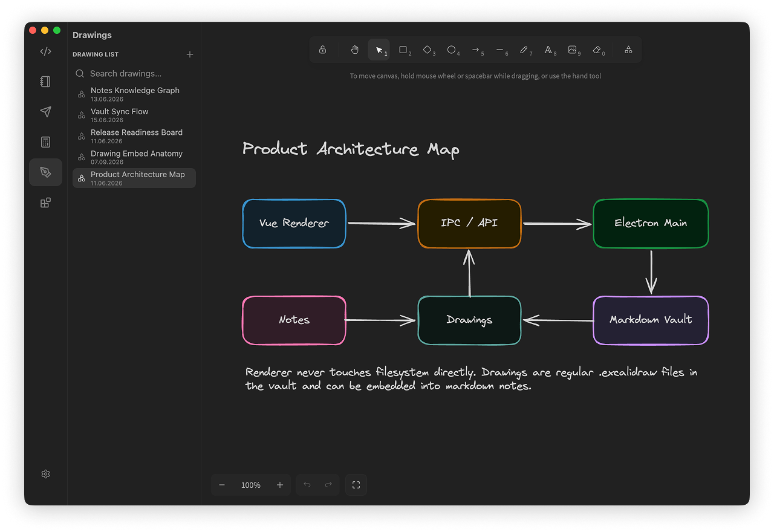Zoom out with the minus button
Viewport: 774px width, 532px height.
click(x=222, y=485)
